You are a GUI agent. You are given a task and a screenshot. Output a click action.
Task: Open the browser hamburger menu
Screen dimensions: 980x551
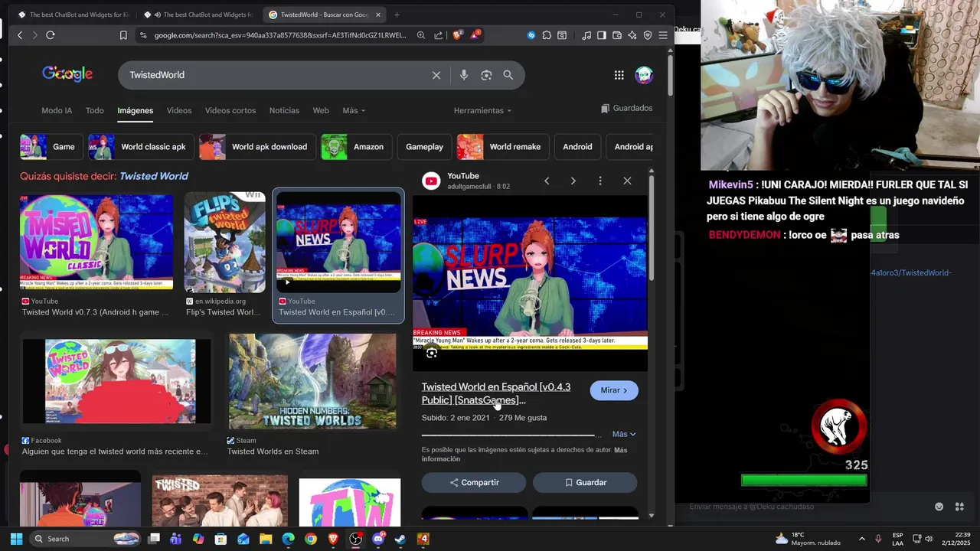(663, 35)
